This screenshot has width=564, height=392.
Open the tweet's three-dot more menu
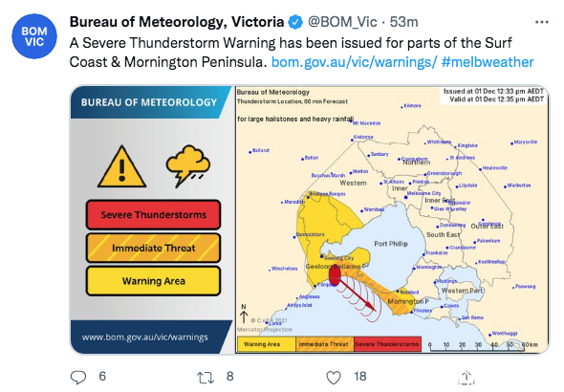click(x=542, y=22)
